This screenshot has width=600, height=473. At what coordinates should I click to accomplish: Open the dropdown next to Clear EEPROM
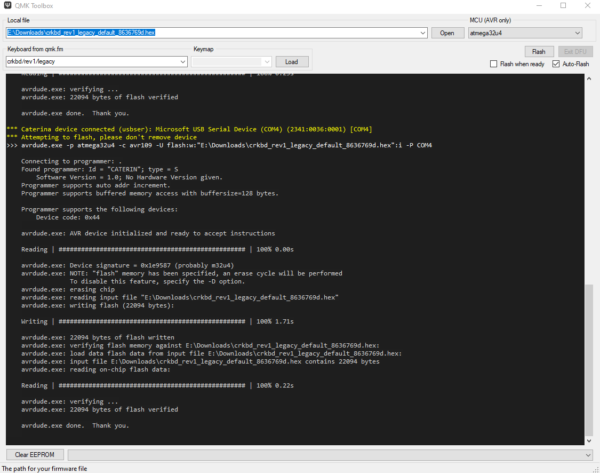pos(588,454)
